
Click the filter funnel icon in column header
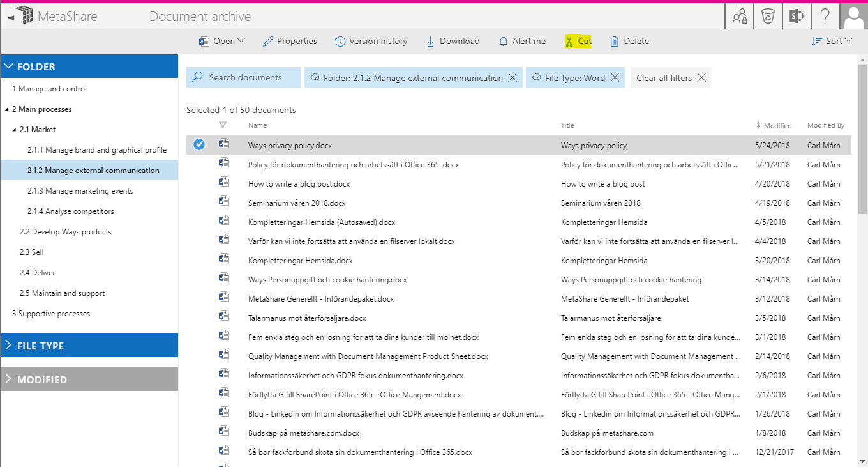click(223, 125)
